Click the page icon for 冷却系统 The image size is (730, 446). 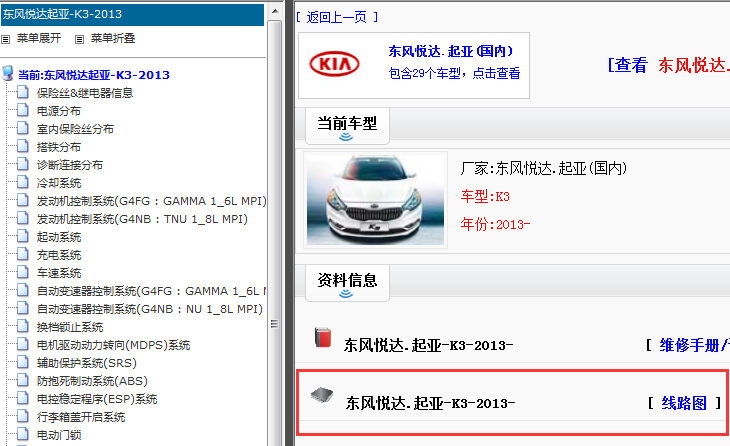click(23, 182)
